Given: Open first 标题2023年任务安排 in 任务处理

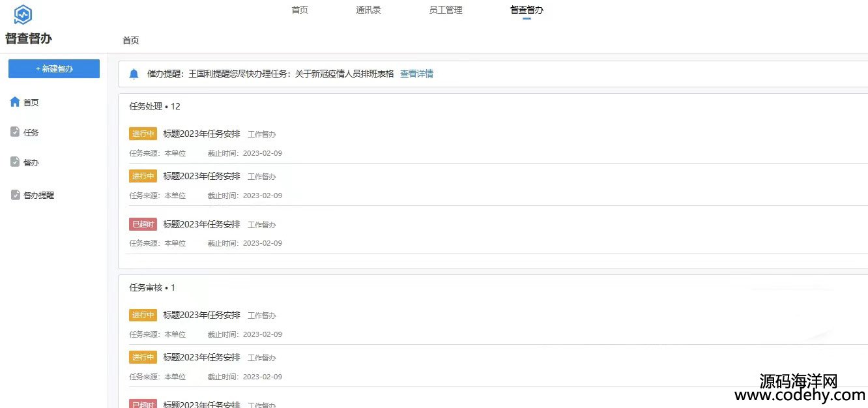Looking at the screenshot, I should tap(201, 134).
